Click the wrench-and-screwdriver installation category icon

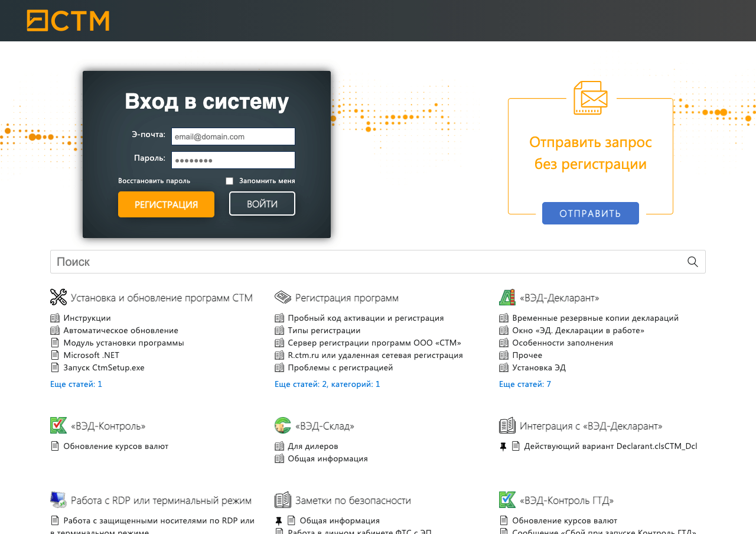(58, 297)
